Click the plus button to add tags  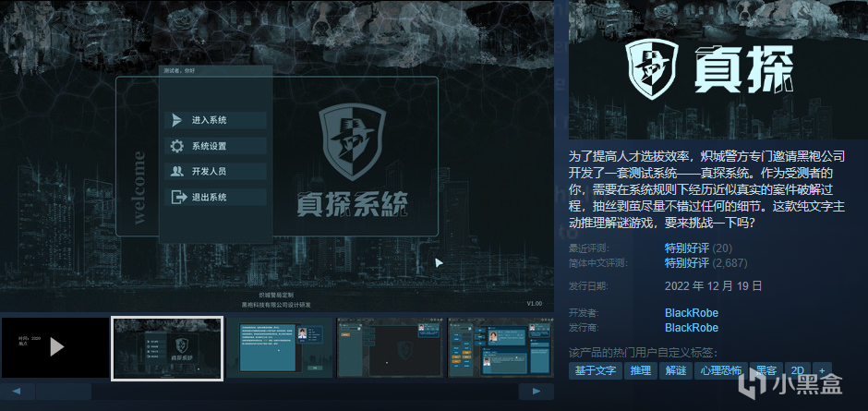click(822, 371)
